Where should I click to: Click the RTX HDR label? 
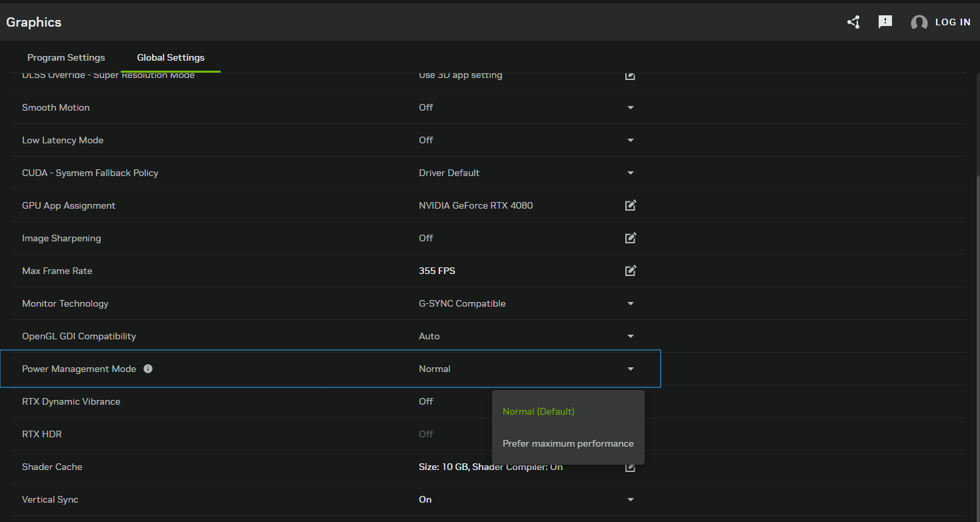[x=41, y=434]
